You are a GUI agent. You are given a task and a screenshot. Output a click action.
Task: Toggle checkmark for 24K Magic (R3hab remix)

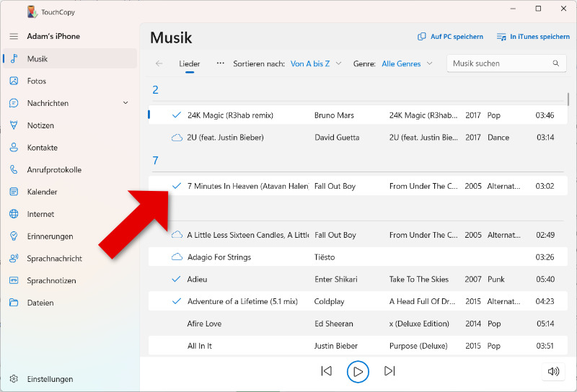tap(177, 115)
